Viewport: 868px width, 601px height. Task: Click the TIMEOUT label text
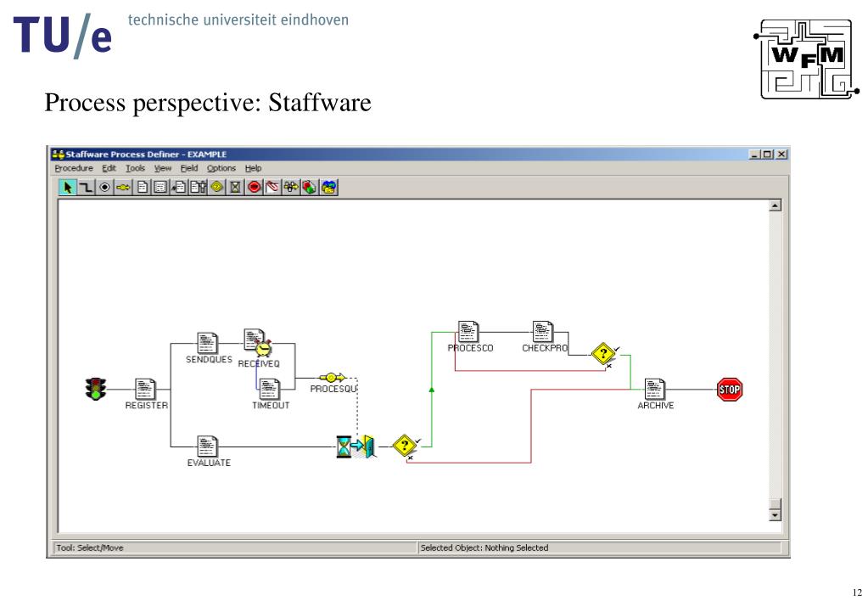point(271,406)
